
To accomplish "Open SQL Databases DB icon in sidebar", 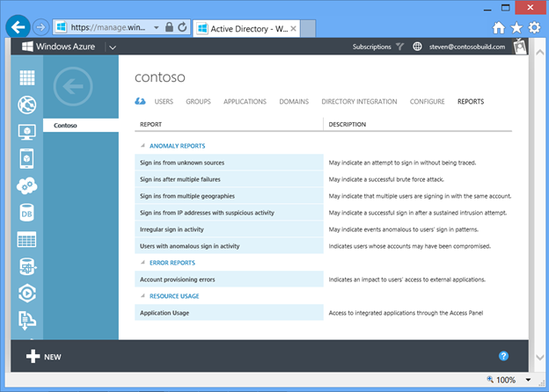I will [x=27, y=213].
